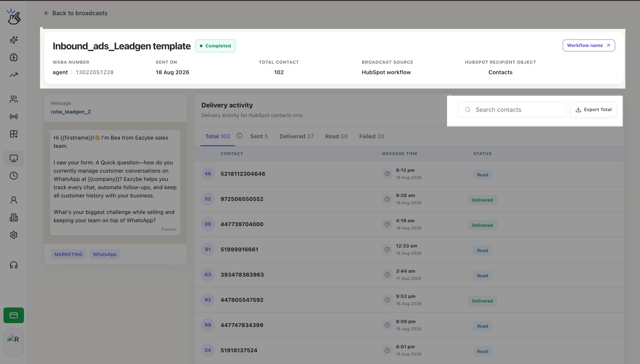Image resolution: width=640 pixels, height=364 pixels.
Task: Click the green billing card icon
Action: 14,315
